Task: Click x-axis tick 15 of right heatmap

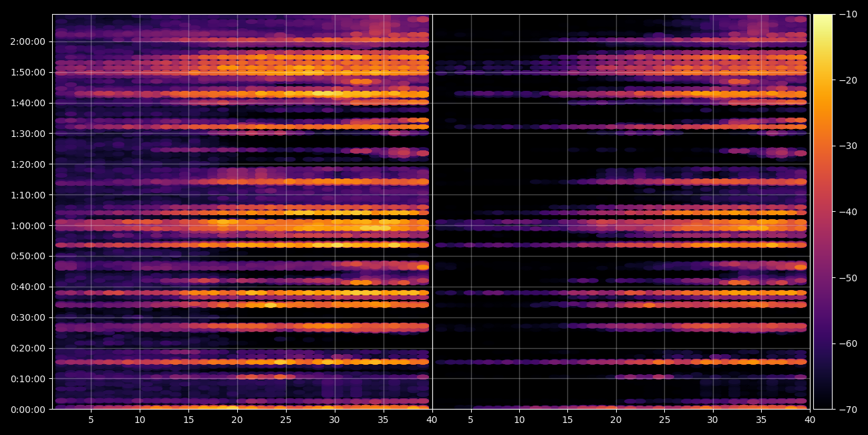Action: point(567,420)
